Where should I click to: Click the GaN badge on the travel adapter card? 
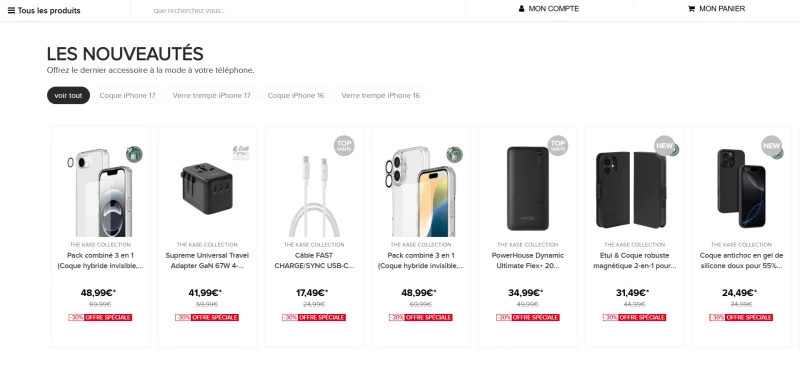click(241, 153)
